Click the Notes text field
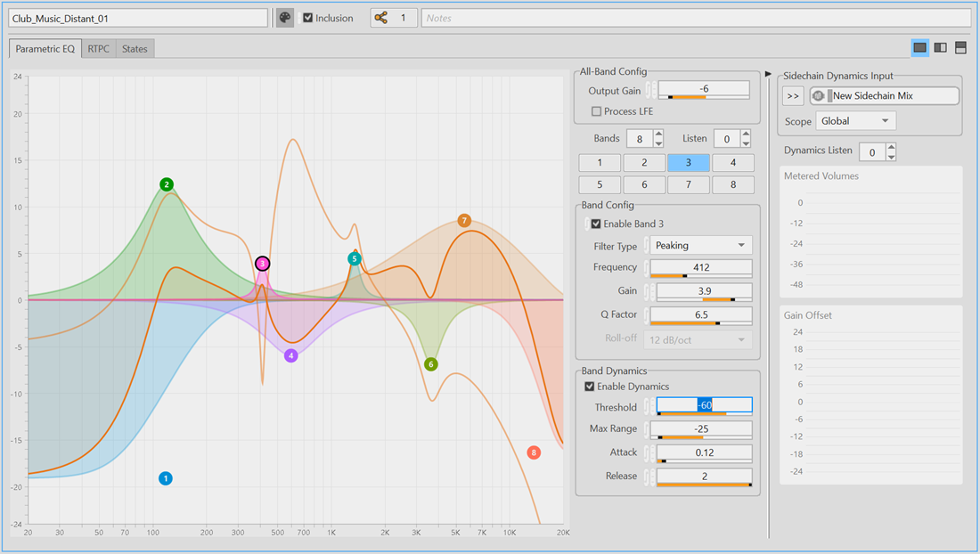Viewport: 980px width, 554px height. click(x=695, y=18)
